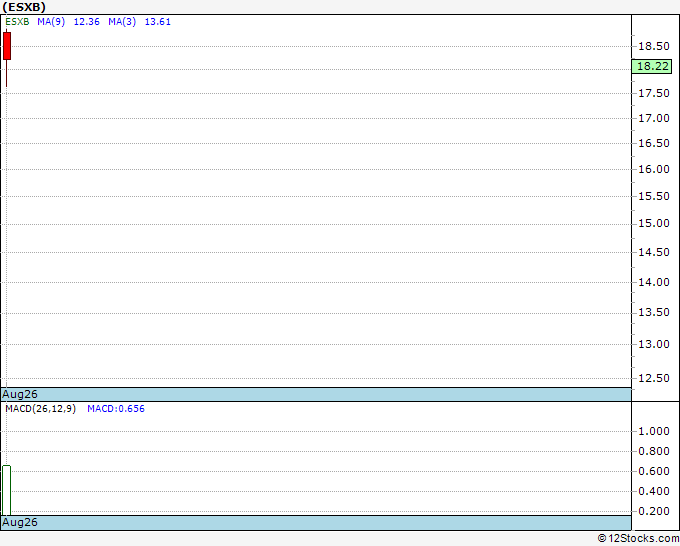Click the 0.400 MACD axis label

[654, 491]
